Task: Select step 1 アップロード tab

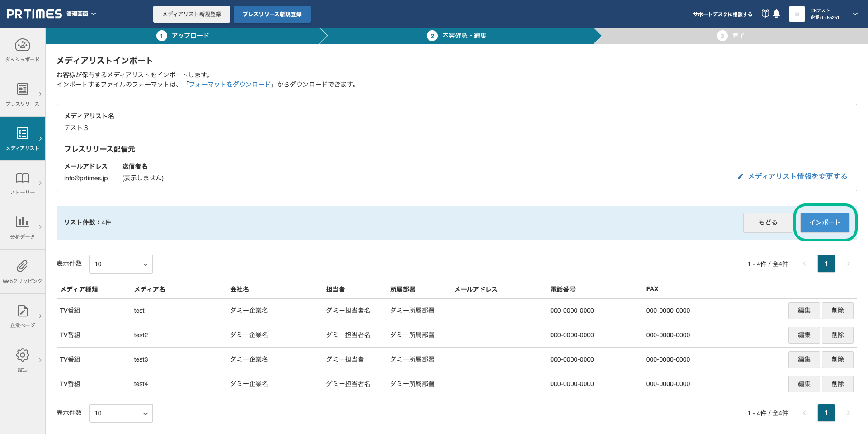Action: (x=183, y=36)
